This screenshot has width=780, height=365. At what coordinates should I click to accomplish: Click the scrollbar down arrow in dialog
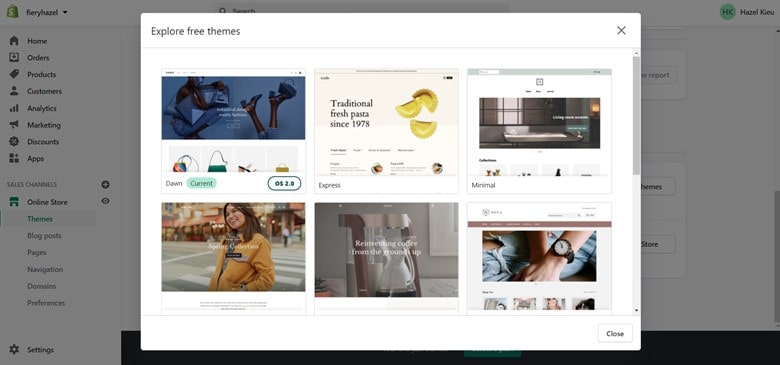pyautogui.click(x=636, y=310)
